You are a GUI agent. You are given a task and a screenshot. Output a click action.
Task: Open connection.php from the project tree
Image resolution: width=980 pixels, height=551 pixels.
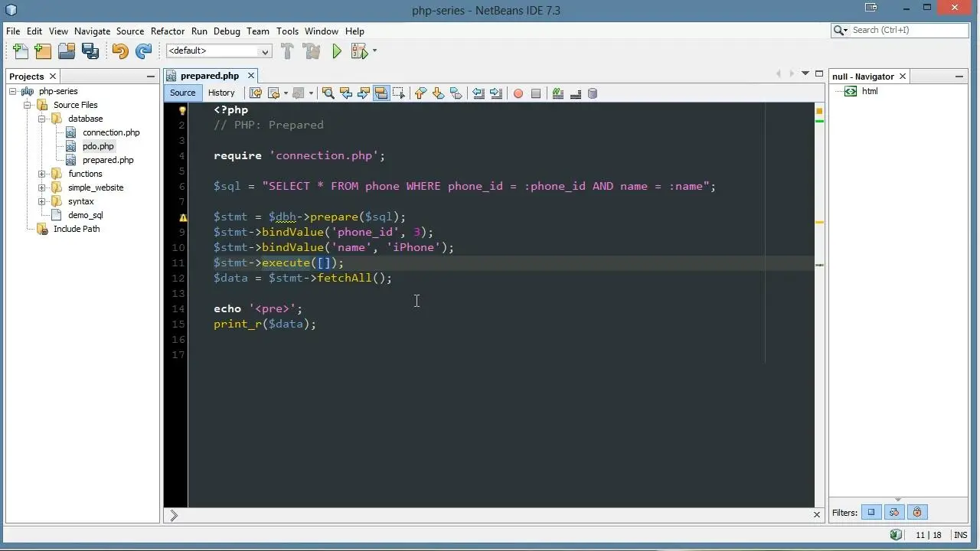111,132
